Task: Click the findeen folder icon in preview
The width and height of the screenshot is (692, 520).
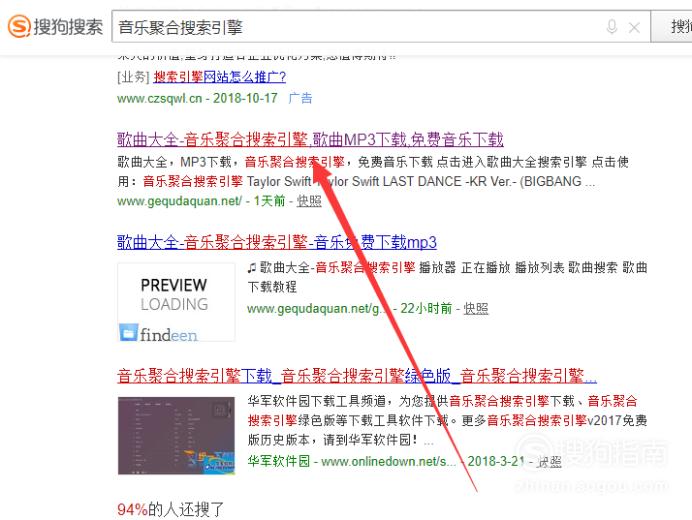Action: pos(128,332)
